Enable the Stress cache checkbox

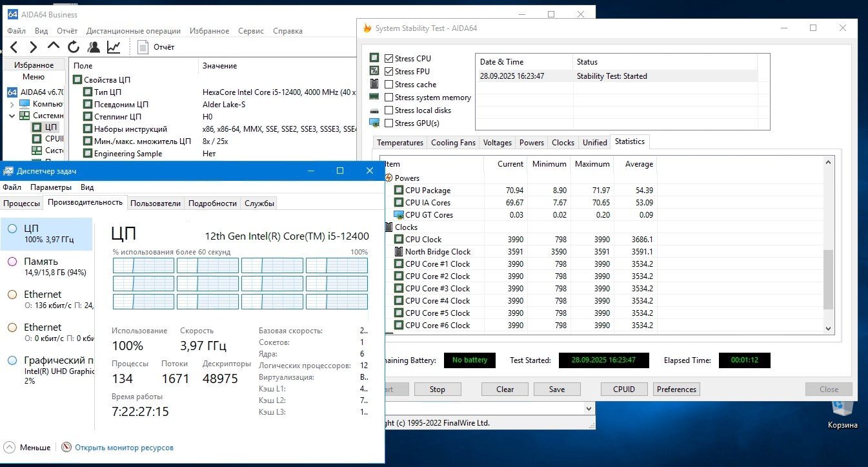tap(389, 85)
